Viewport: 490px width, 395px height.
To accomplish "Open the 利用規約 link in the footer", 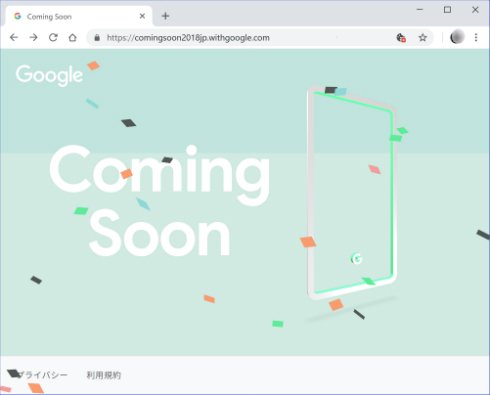I will coord(104,375).
